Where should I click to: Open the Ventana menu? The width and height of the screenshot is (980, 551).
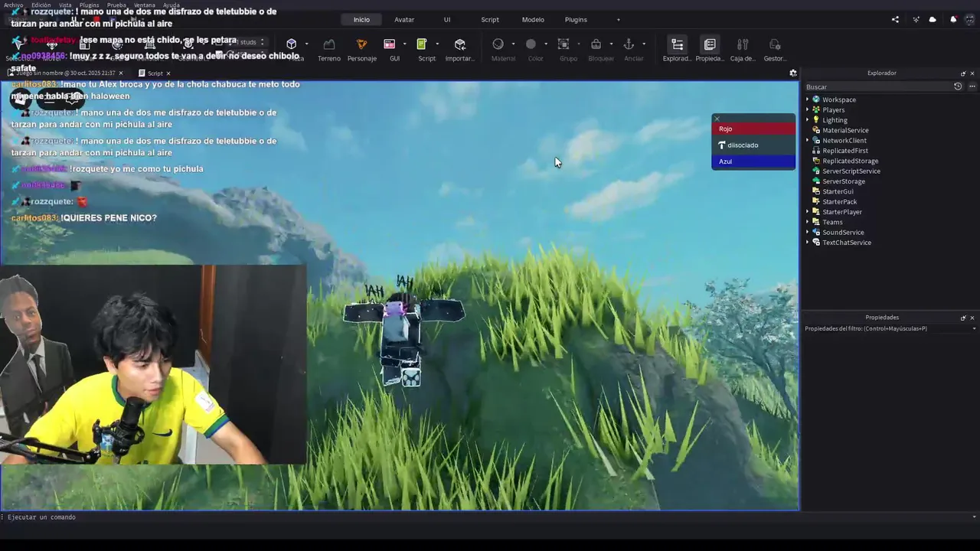pos(144,5)
